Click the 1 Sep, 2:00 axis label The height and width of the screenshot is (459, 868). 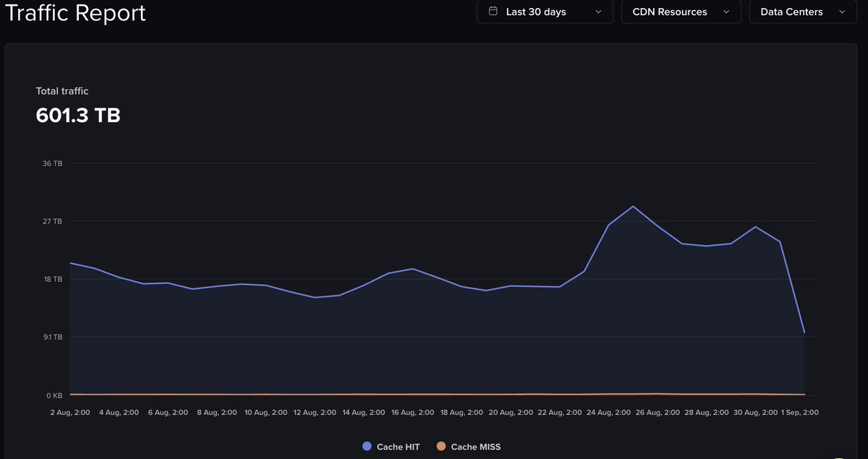coord(800,412)
